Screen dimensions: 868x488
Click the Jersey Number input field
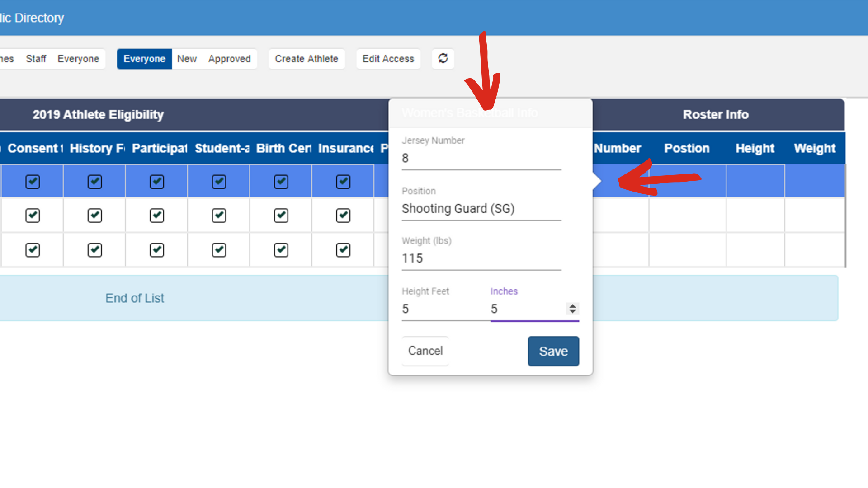pyautogui.click(x=481, y=158)
